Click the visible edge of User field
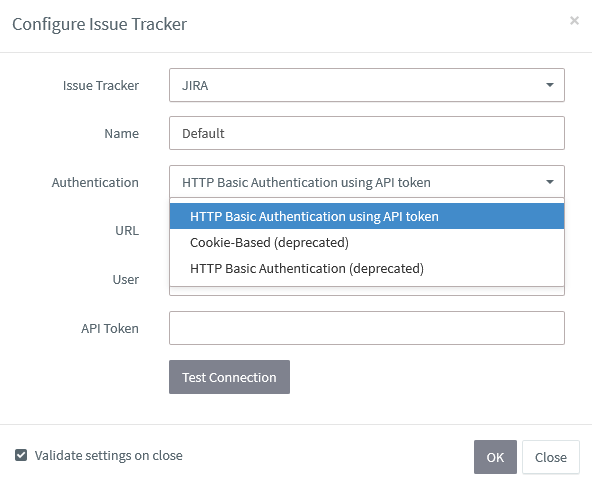 pyautogui.click(x=367, y=291)
